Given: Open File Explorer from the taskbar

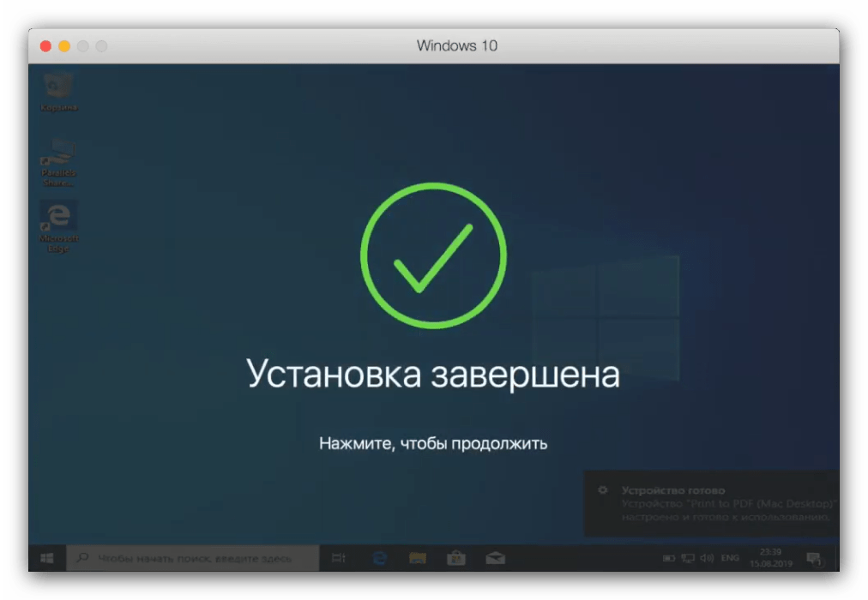Looking at the screenshot, I should (x=418, y=558).
